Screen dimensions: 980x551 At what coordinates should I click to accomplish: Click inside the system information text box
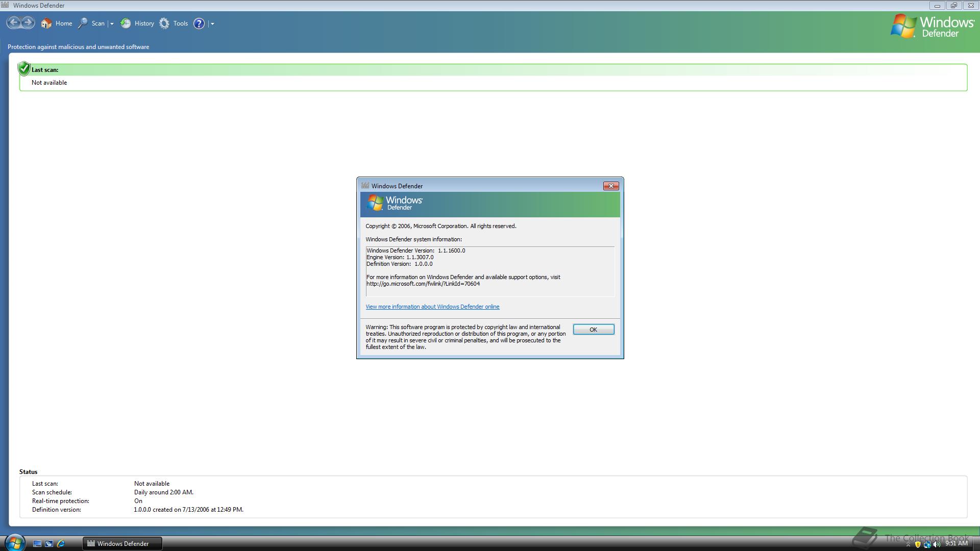pyautogui.click(x=490, y=271)
